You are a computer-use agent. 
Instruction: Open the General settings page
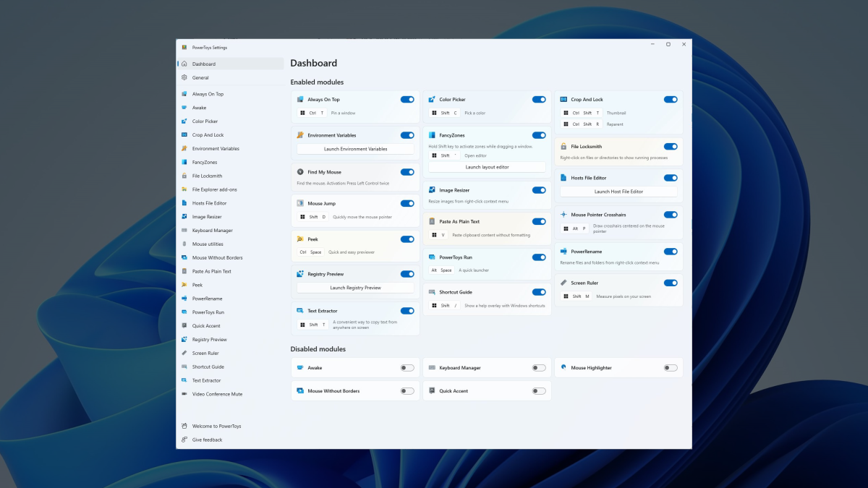[231, 77]
